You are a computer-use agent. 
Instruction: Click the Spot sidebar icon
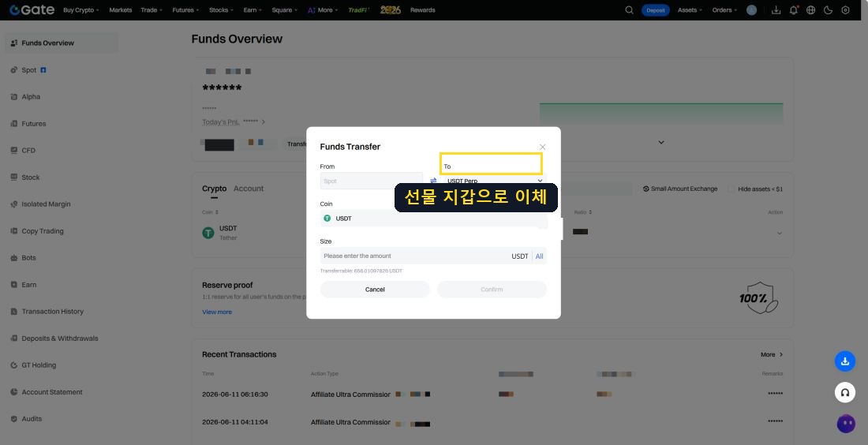[x=14, y=69]
